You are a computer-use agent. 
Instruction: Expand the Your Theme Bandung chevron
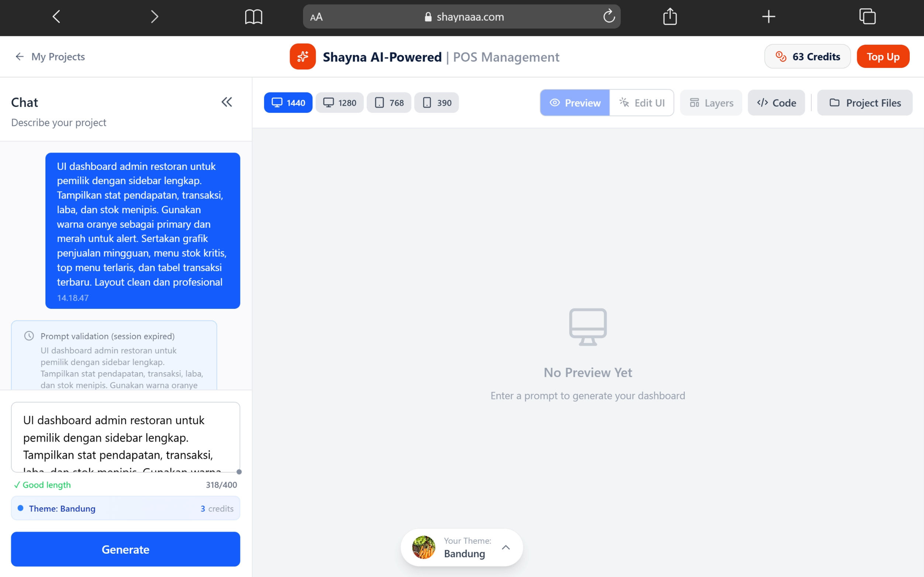pos(506,547)
